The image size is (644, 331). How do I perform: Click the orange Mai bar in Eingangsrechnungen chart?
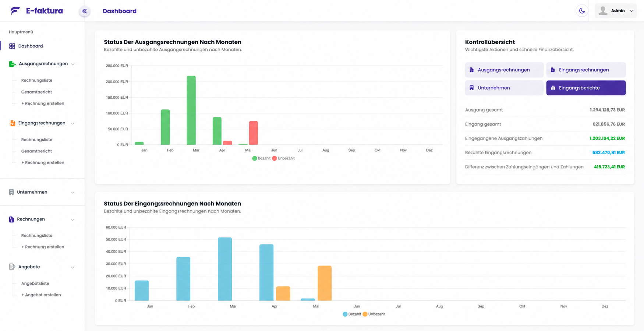coord(325,283)
